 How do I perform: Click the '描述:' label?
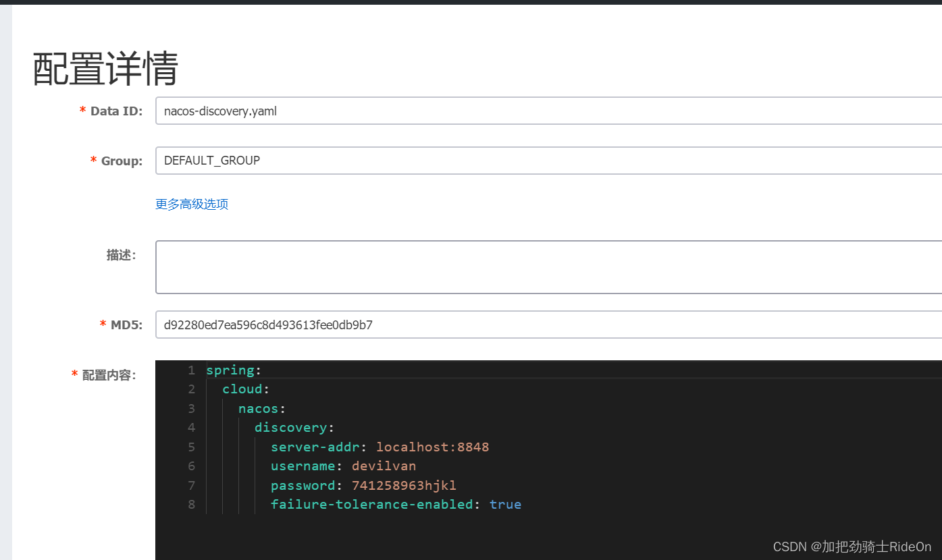click(122, 255)
